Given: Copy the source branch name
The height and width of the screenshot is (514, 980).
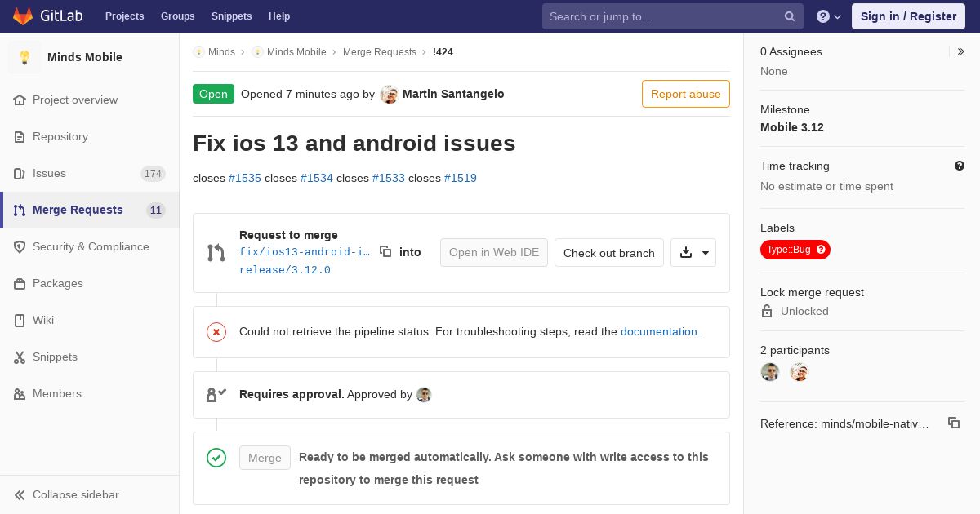Looking at the screenshot, I should coord(385,251).
